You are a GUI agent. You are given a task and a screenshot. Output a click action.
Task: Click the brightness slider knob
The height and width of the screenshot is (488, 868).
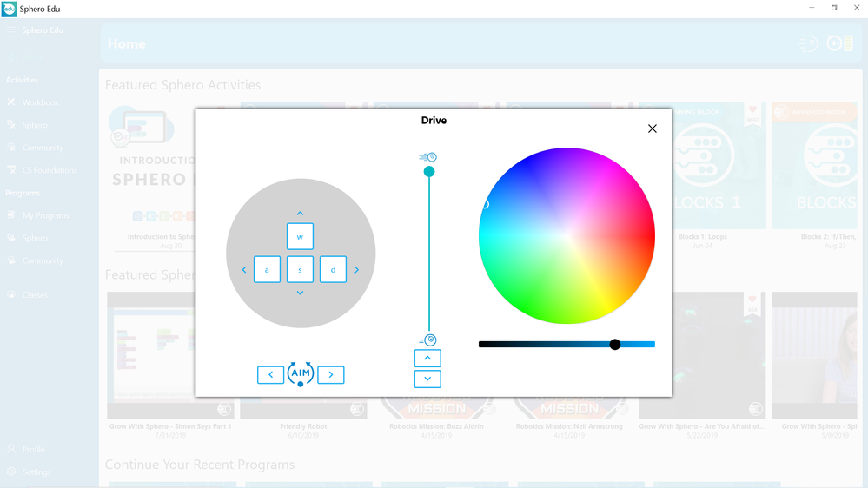coord(615,345)
